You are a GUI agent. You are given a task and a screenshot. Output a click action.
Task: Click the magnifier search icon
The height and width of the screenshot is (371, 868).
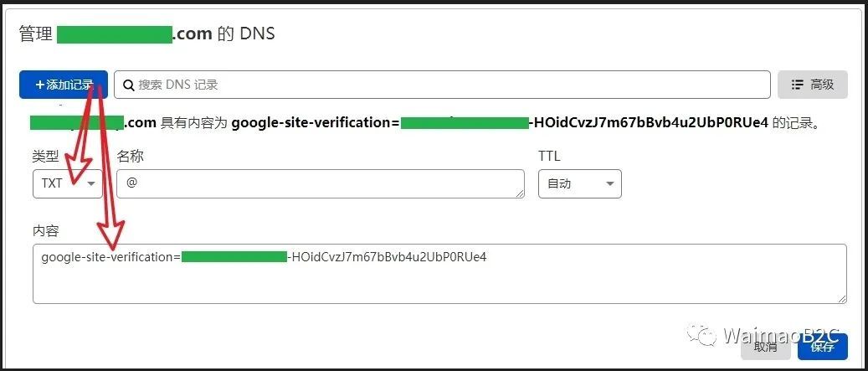[128, 85]
